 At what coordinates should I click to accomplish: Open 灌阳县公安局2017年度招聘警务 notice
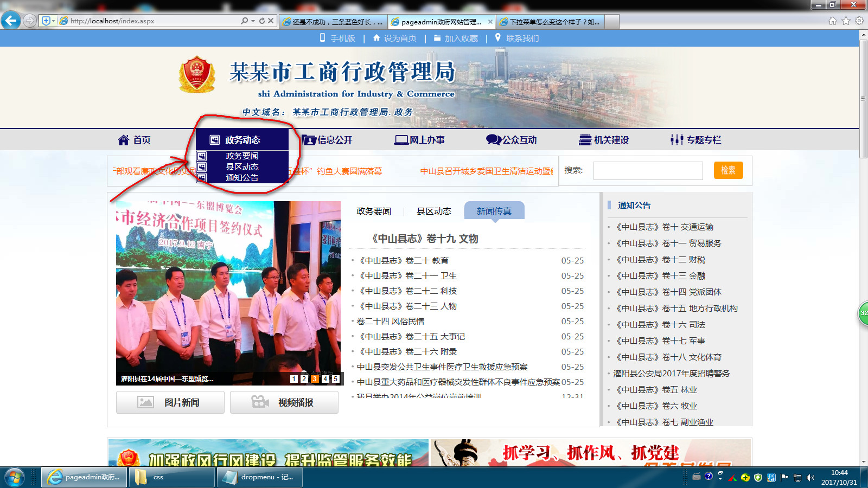click(672, 374)
